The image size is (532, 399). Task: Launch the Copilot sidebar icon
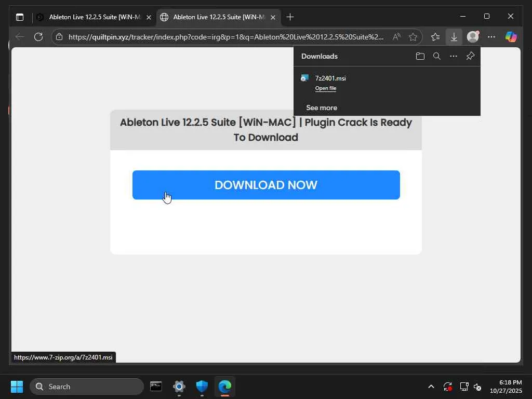click(511, 37)
